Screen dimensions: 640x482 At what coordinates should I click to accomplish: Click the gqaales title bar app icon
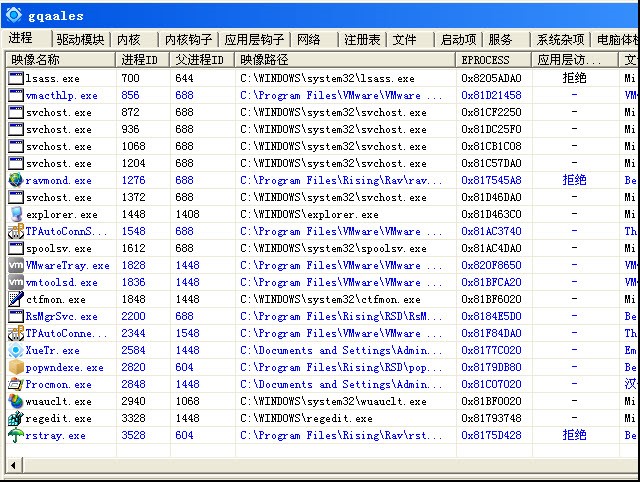[14, 15]
